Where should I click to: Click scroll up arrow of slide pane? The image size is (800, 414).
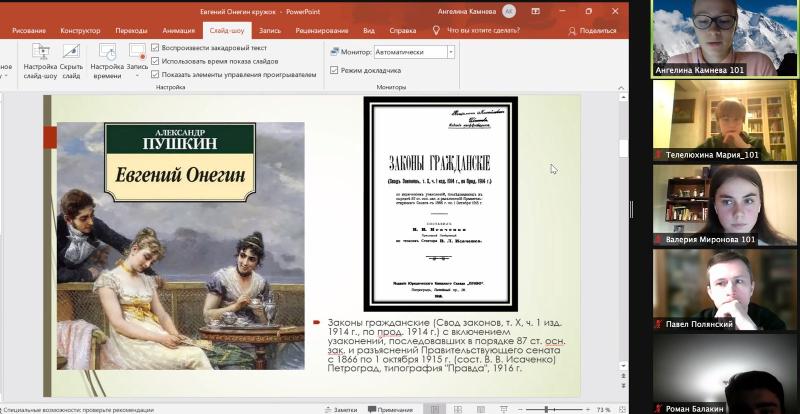pos(623,96)
